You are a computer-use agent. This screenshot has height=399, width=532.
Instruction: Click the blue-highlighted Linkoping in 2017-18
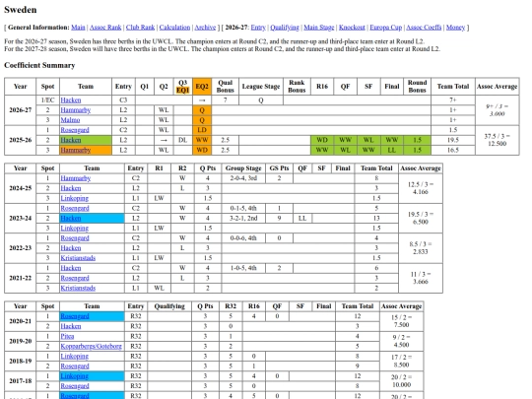pos(74,376)
